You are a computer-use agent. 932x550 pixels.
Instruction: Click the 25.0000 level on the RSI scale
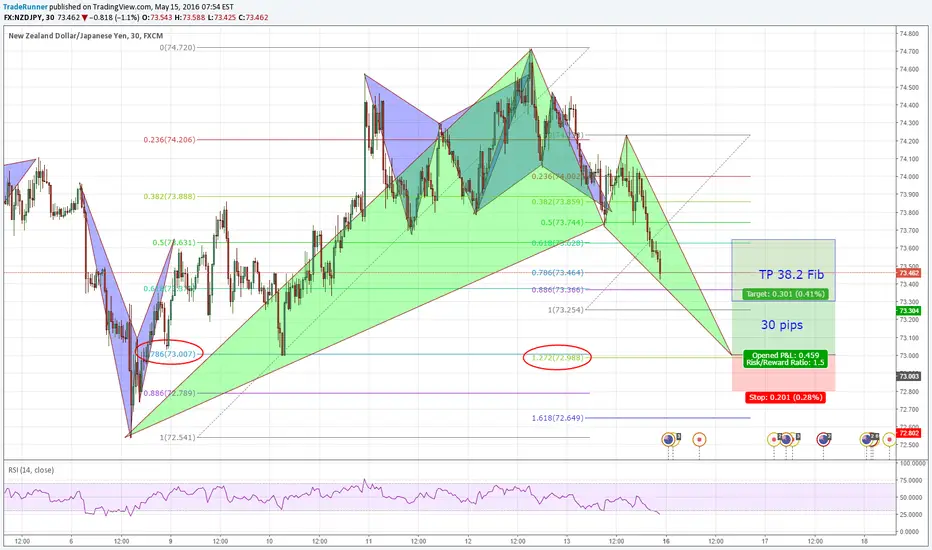(909, 514)
